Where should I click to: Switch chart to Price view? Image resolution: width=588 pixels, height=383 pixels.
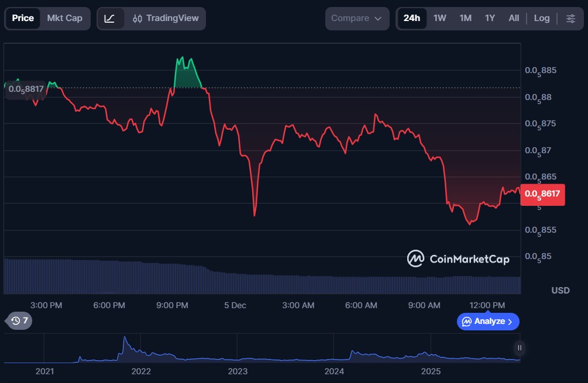click(23, 18)
